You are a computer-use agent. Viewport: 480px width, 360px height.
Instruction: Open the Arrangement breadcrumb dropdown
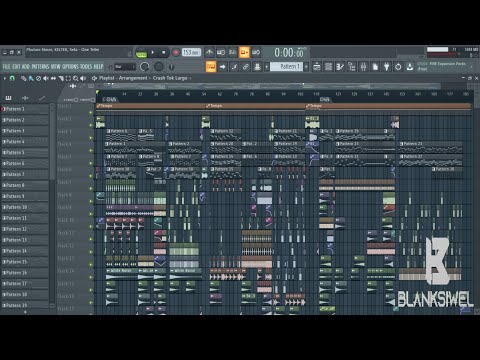pos(133,78)
